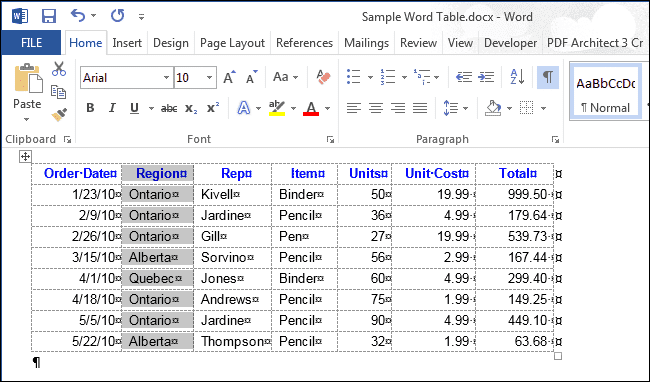
Task: Open the Word application icon menu
Action: click(x=19, y=17)
